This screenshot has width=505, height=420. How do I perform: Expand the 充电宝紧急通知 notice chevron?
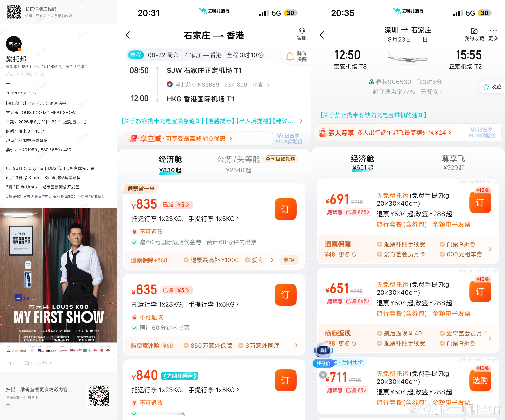(x=301, y=121)
